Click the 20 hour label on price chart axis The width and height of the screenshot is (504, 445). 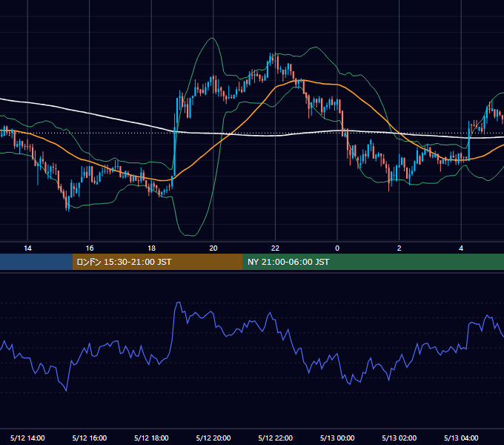tap(213, 248)
